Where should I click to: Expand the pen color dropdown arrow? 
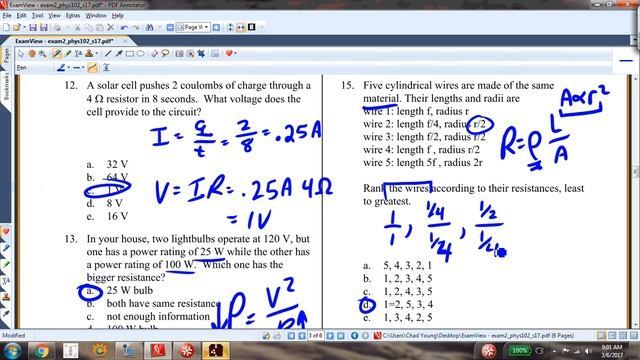tap(69, 67)
